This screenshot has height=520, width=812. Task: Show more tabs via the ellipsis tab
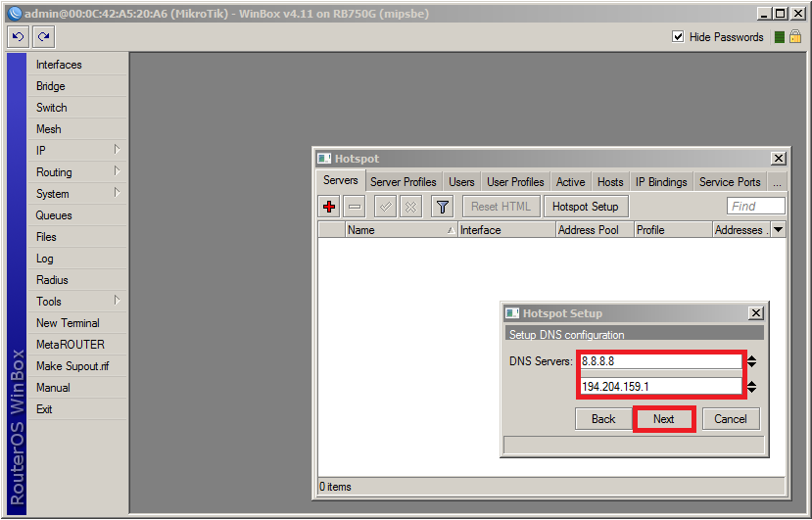click(777, 182)
